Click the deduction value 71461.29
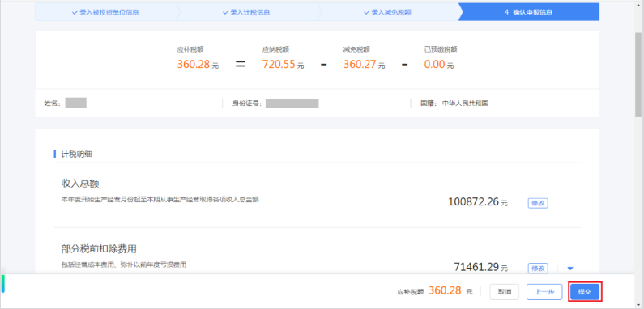 click(476, 267)
